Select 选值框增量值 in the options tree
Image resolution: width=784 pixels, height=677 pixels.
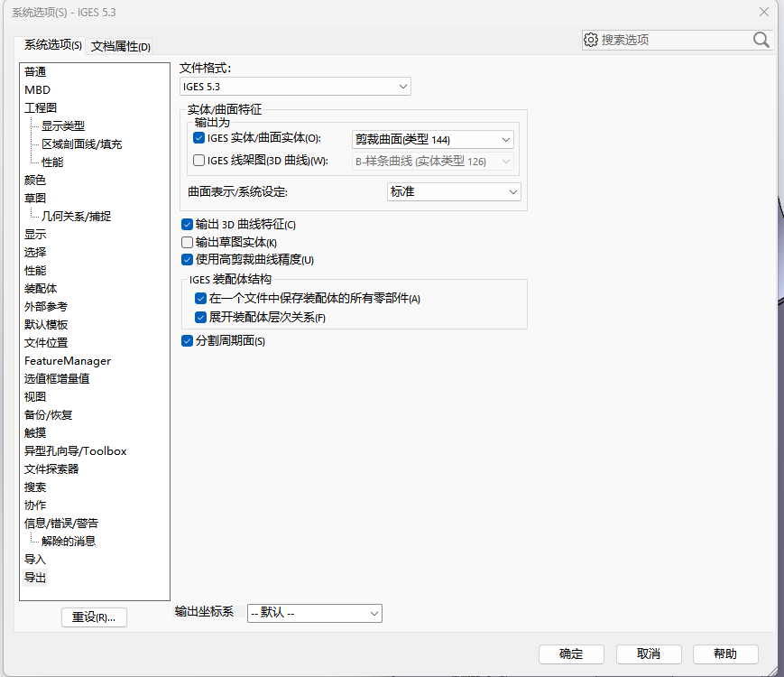(x=57, y=379)
